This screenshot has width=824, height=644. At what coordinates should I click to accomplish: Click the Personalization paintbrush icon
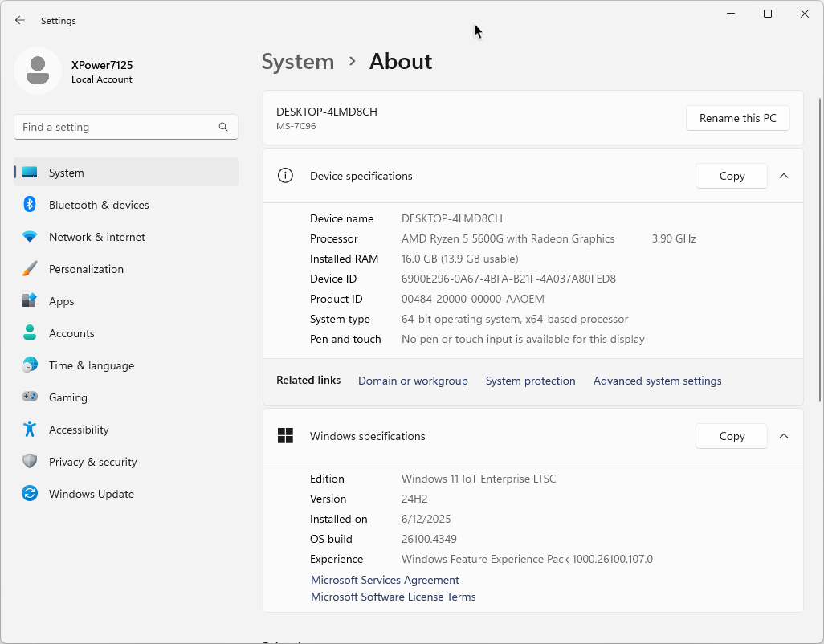point(30,269)
